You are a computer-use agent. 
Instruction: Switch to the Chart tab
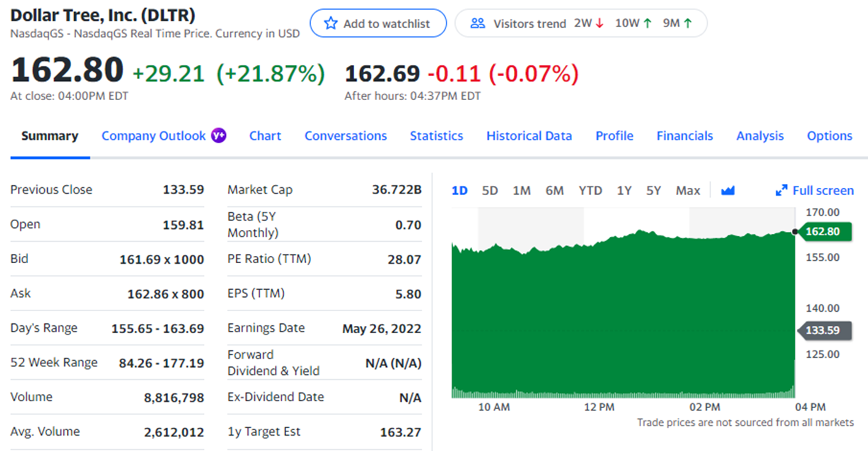click(265, 136)
